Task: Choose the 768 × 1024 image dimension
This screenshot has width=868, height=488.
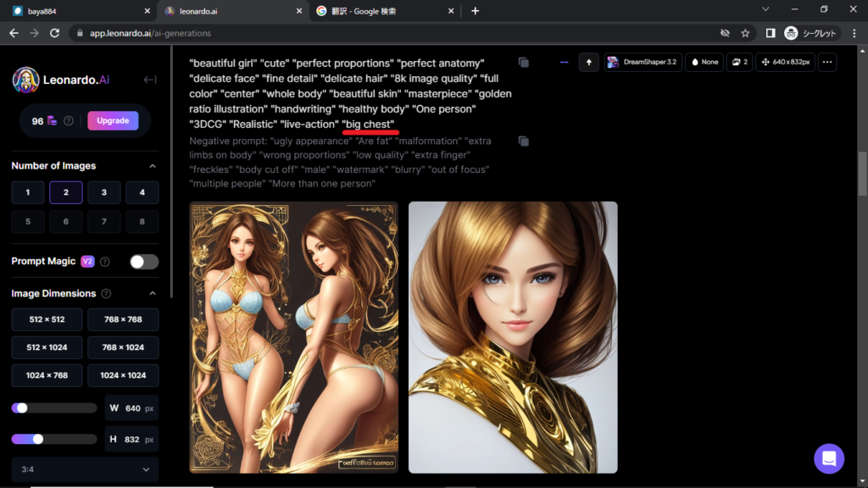Action: pos(123,347)
